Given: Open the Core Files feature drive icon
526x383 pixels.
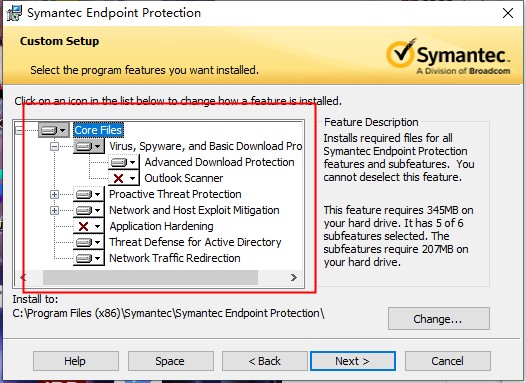Looking at the screenshot, I should click(x=54, y=130).
